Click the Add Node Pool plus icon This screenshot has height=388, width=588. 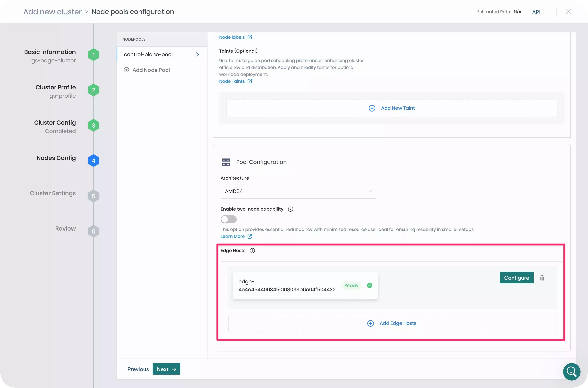coord(126,70)
